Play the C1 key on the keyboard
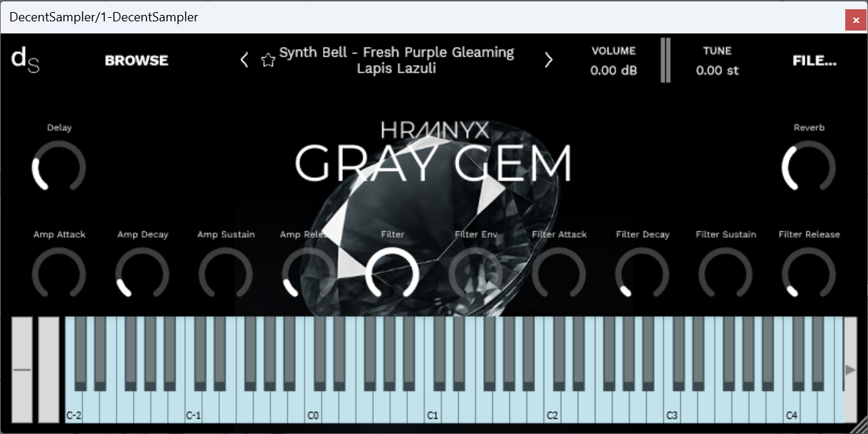The width and height of the screenshot is (868, 434). 433,406
